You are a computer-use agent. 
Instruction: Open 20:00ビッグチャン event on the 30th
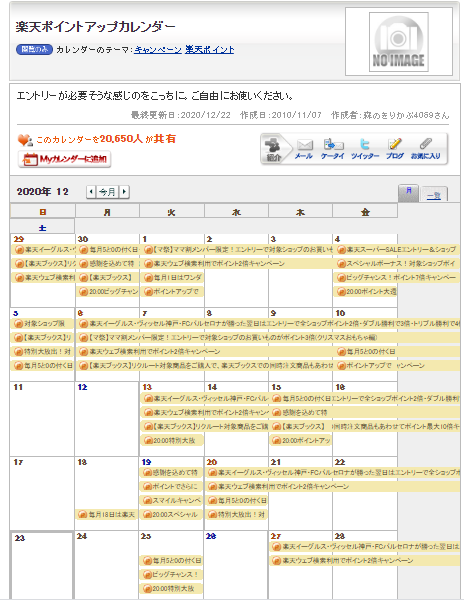107,292
